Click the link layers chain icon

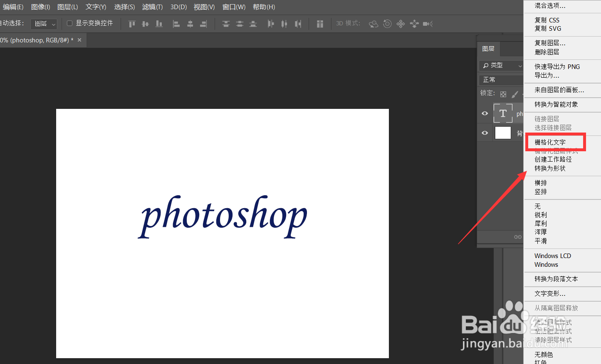point(518,237)
